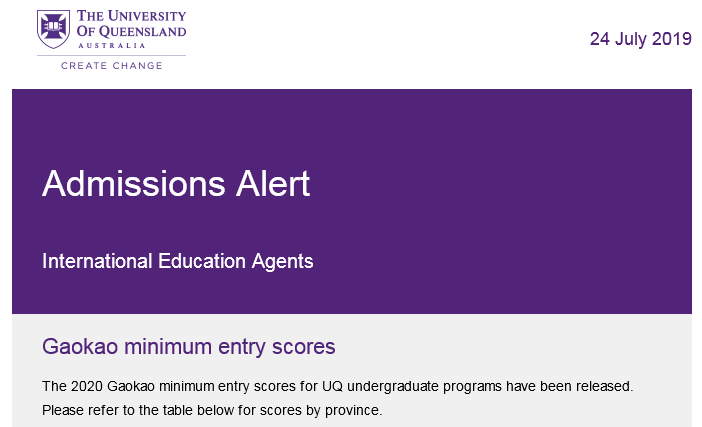Click the 'Please refer to the table' line
Image resolution: width=702 pixels, height=427 pixels.
212,410
